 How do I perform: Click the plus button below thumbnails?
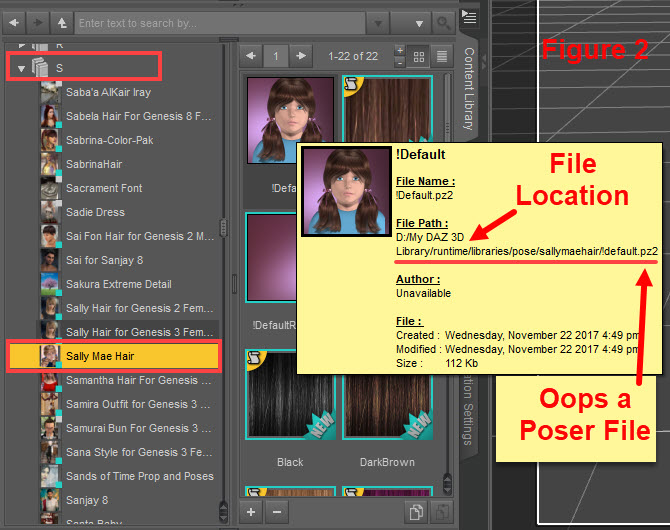click(x=251, y=512)
